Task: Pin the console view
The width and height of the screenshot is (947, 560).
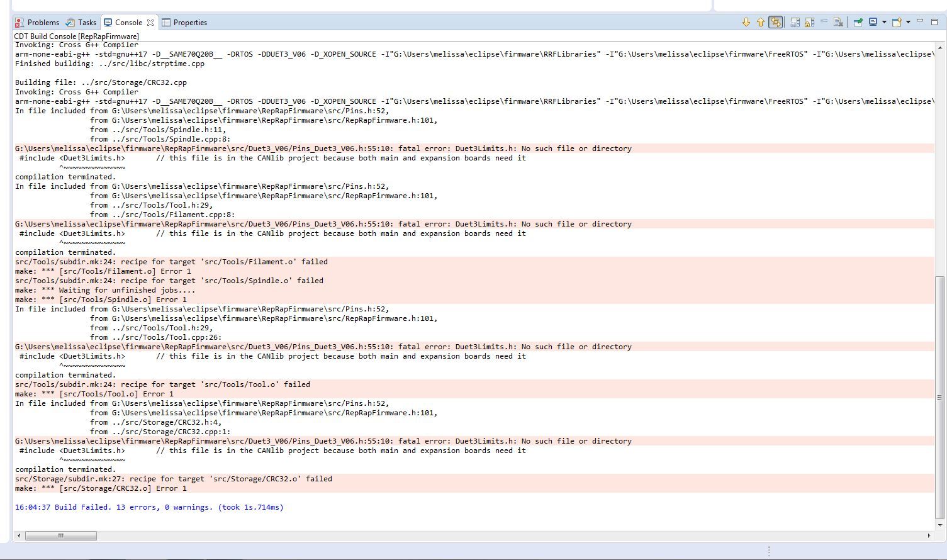Action: tap(858, 22)
